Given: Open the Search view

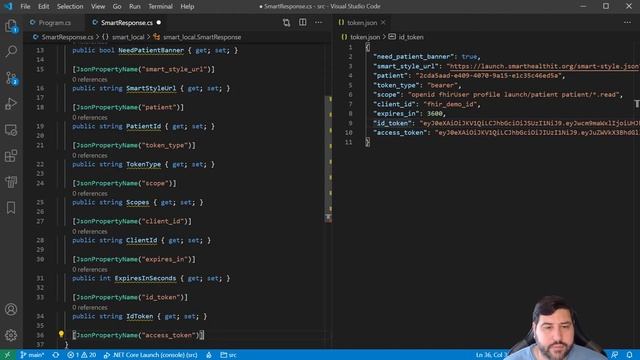Looking at the screenshot, I should pos(11,51).
